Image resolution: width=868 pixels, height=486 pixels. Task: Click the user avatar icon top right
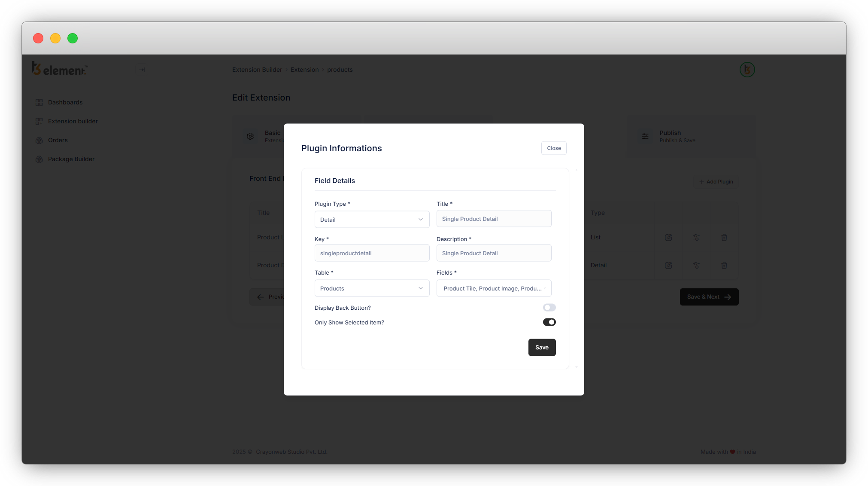click(747, 70)
